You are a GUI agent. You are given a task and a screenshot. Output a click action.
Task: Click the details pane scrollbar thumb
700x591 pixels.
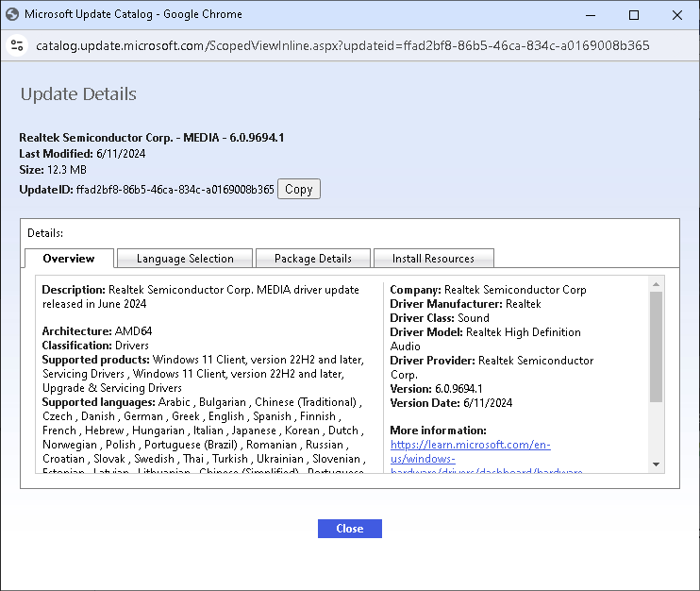coord(656,346)
